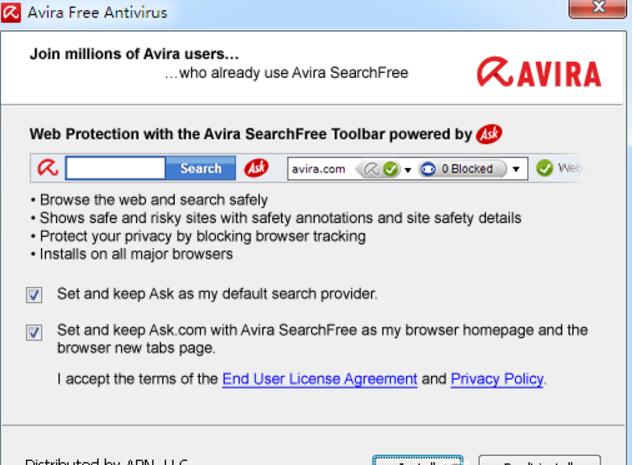Click the Avira logo in the header

(x=539, y=74)
